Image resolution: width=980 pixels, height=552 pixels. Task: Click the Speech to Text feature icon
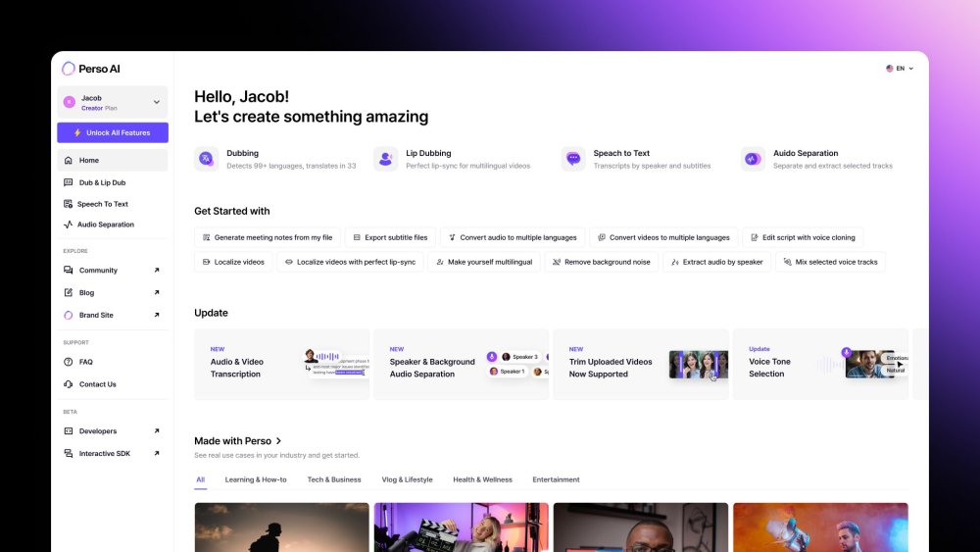(573, 159)
